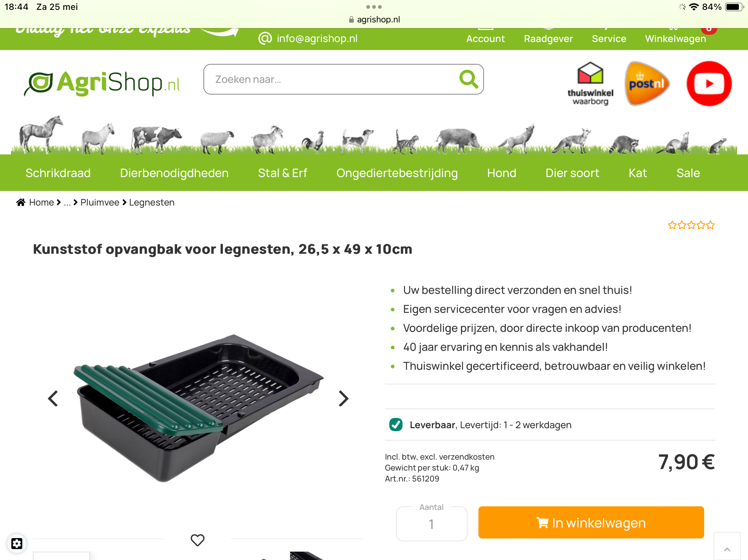748x560 pixels.
Task: Open the Thuiswinkel Waarborg badge
Action: (590, 84)
